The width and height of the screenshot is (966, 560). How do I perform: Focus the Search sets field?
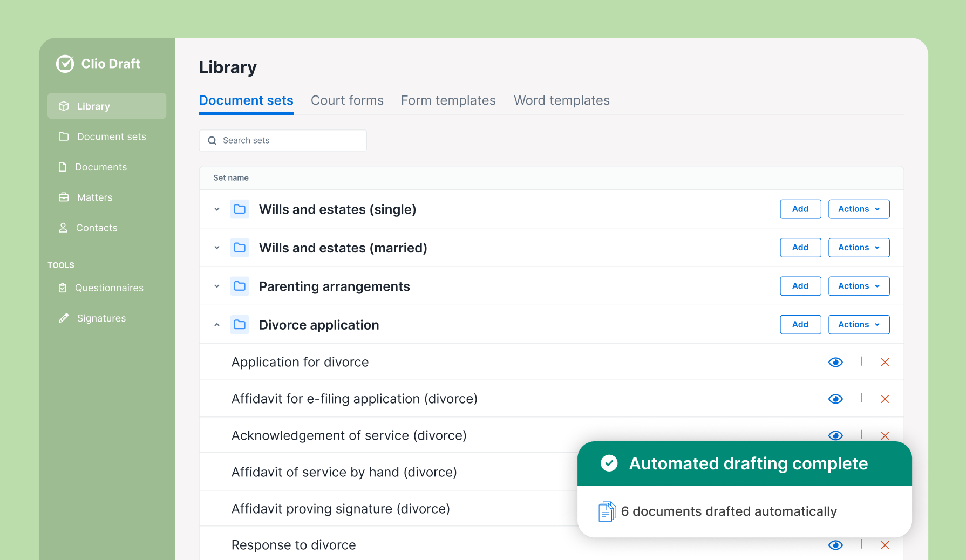click(x=283, y=140)
